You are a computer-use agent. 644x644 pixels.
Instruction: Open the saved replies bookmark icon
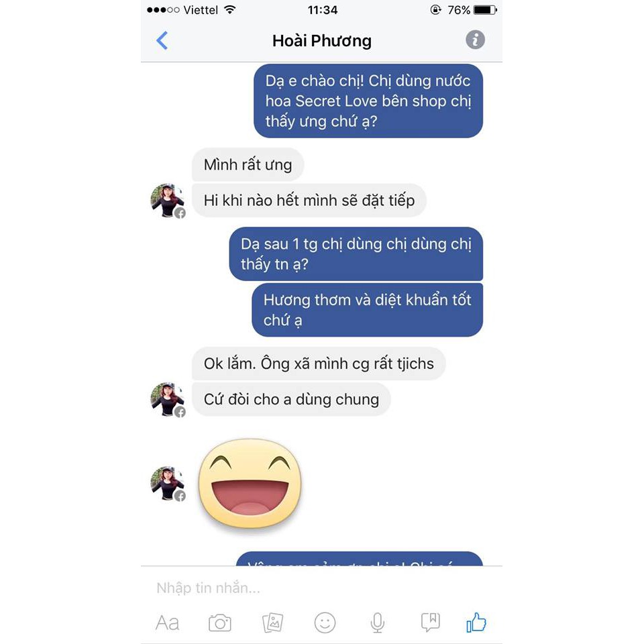pos(430,623)
